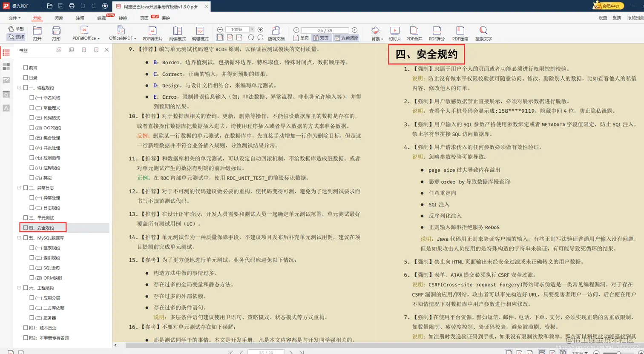644x354 pixels.
Task: Click rotate document (旋转文档)
Action: pyautogui.click(x=276, y=33)
